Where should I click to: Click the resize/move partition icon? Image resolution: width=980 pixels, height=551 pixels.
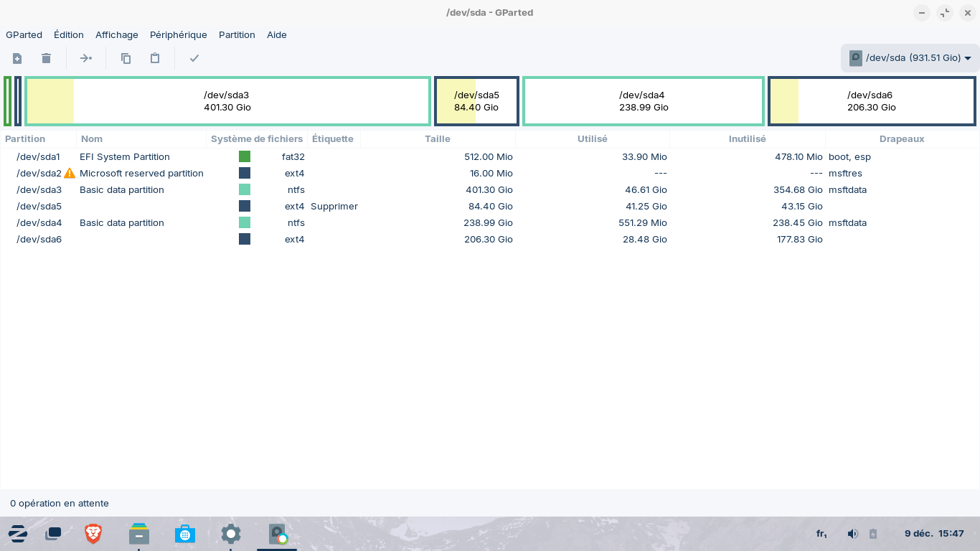point(86,58)
